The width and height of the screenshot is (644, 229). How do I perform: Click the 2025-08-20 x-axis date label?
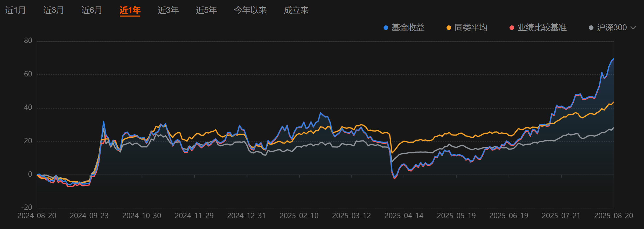(614, 216)
